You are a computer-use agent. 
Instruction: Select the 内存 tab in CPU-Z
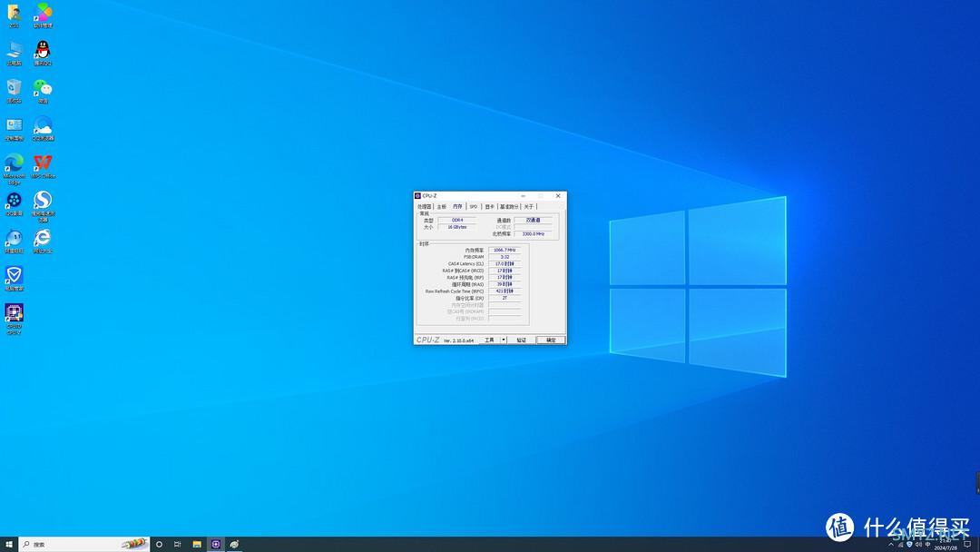point(457,206)
